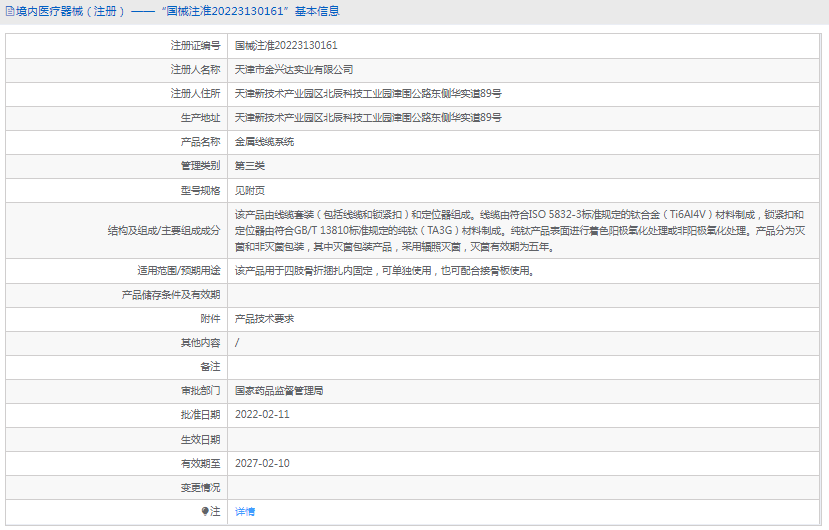Image resolution: width=829 pixels, height=530 pixels.
Task: Click the 型号规格 label
Action: pyautogui.click(x=200, y=190)
